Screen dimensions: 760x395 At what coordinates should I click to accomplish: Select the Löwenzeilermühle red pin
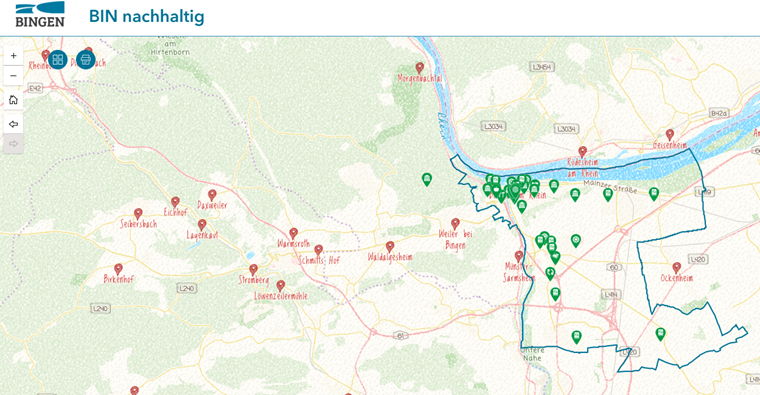click(x=281, y=285)
